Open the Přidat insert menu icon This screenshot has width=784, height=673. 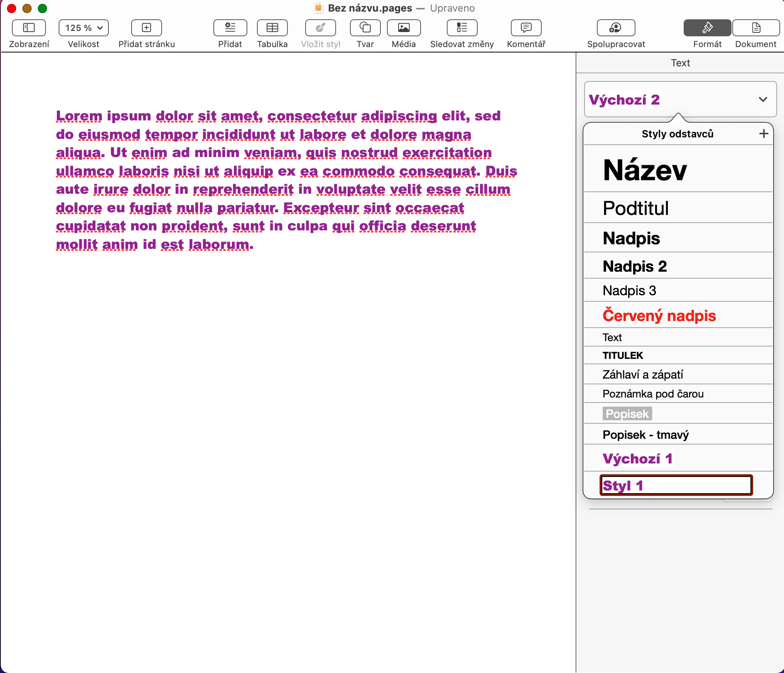(x=230, y=28)
